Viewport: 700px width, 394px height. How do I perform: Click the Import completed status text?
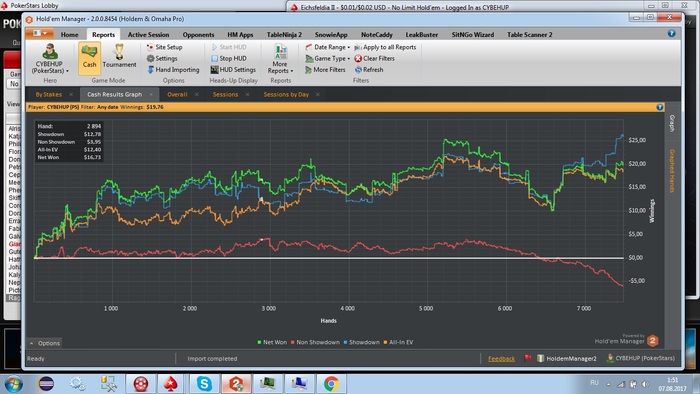click(x=212, y=359)
